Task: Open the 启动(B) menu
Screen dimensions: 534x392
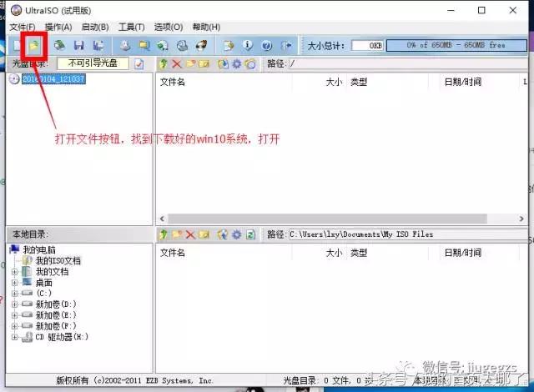Action: point(95,28)
